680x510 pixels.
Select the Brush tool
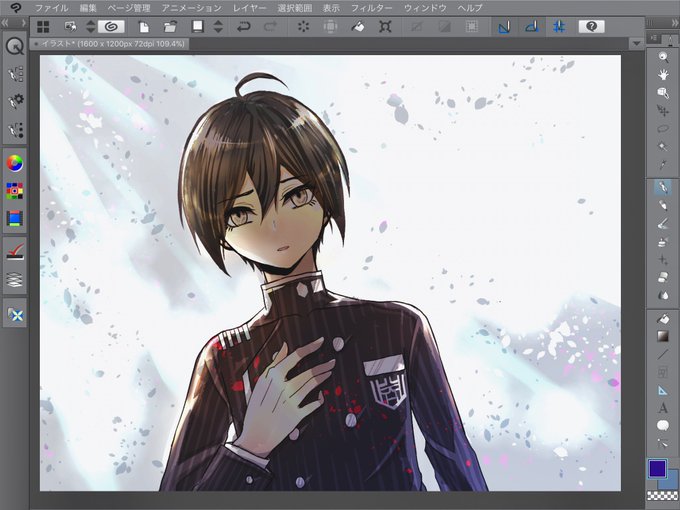click(663, 224)
